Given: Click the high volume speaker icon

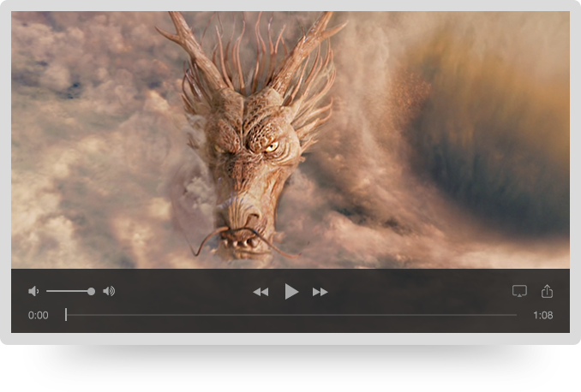Looking at the screenshot, I should pos(109,291).
